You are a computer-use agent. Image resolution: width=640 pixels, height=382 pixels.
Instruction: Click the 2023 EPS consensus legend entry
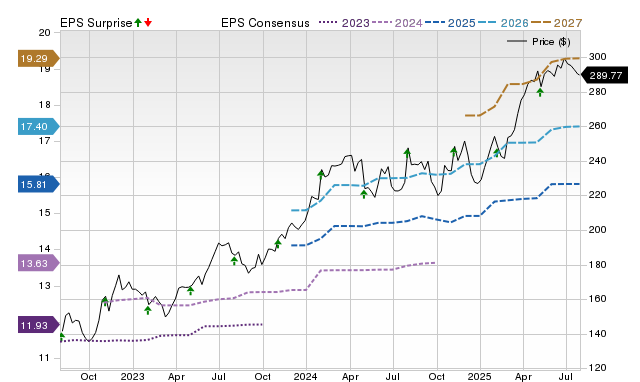pos(344,23)
